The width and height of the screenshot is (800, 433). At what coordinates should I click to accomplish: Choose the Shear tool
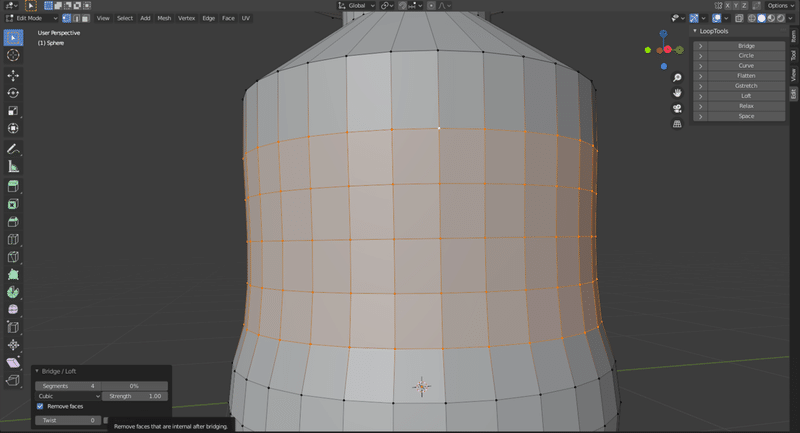[x=13, y=363]
